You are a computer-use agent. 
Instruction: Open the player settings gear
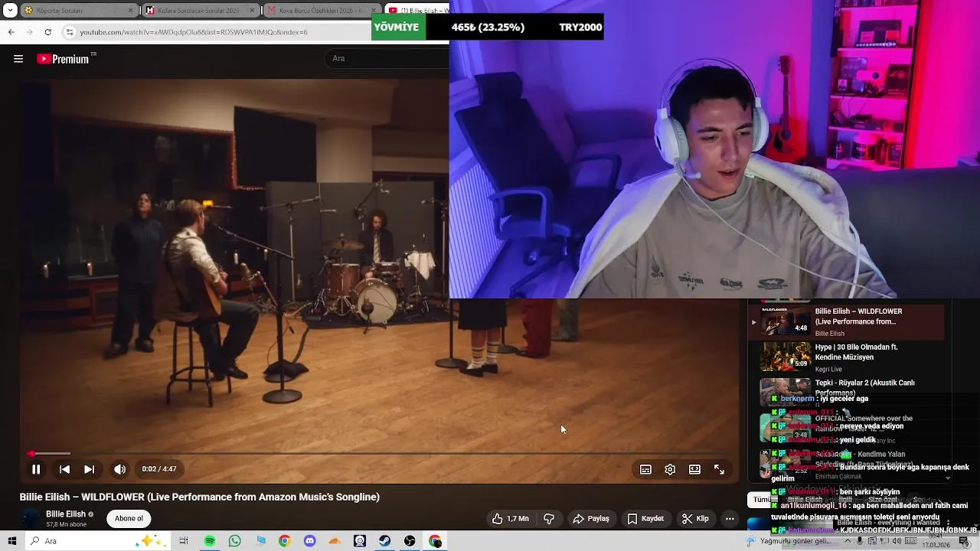point(670,469)
